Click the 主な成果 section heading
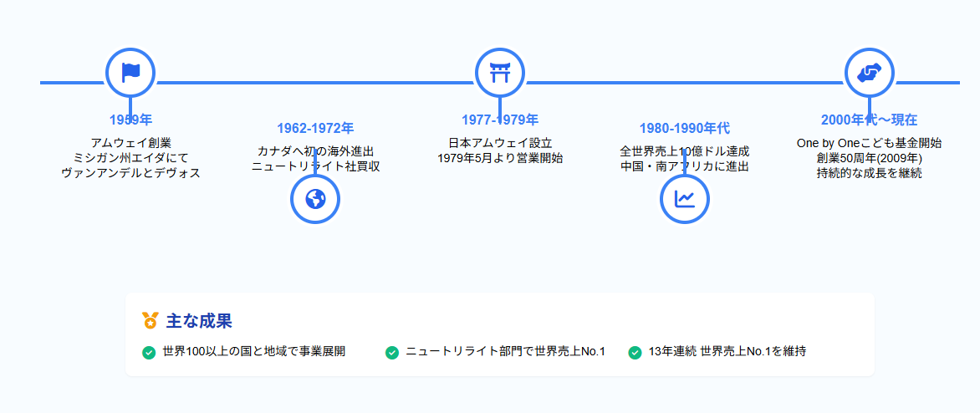This screenshot has height=413, width=980. pos(199,321)
